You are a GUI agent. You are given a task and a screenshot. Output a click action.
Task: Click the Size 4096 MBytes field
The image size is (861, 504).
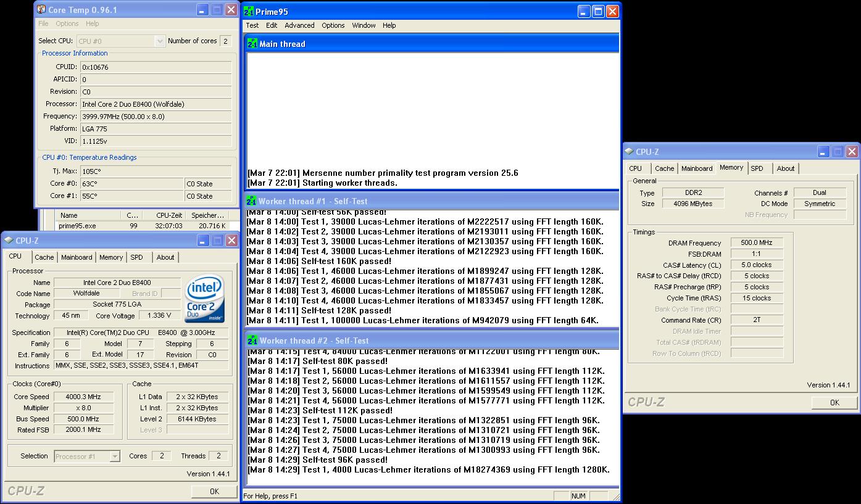click(693, 204)
